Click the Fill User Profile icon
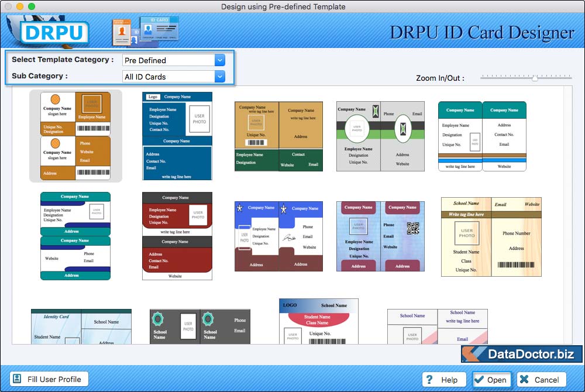This screenshot has height=392, width=585. [x=17, y=379]
